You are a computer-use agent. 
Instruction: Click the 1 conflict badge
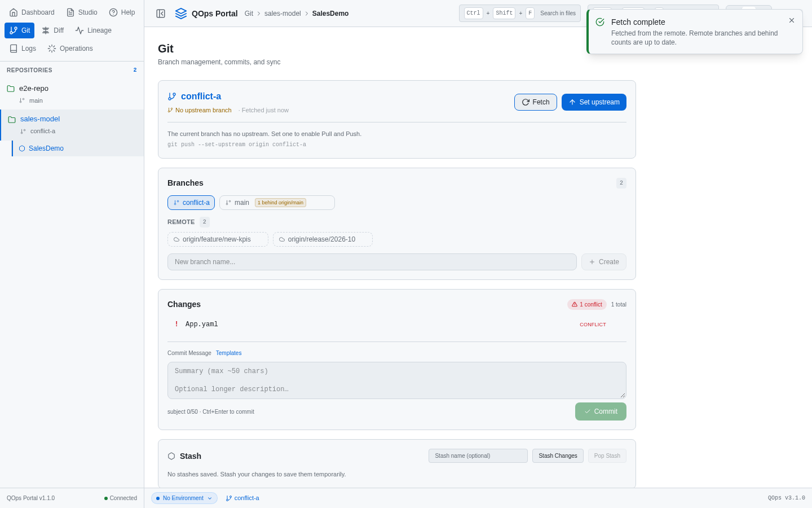587,304
